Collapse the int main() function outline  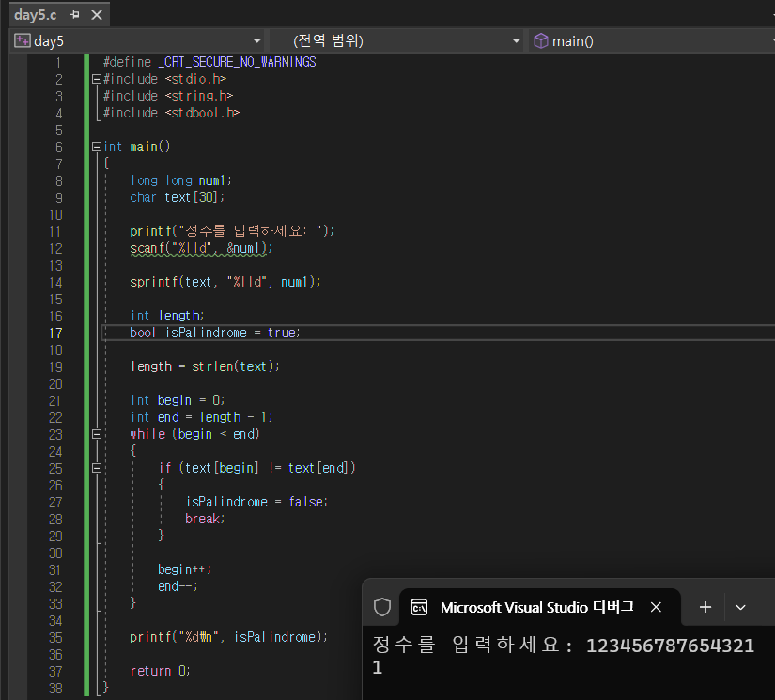pos(97,147)
